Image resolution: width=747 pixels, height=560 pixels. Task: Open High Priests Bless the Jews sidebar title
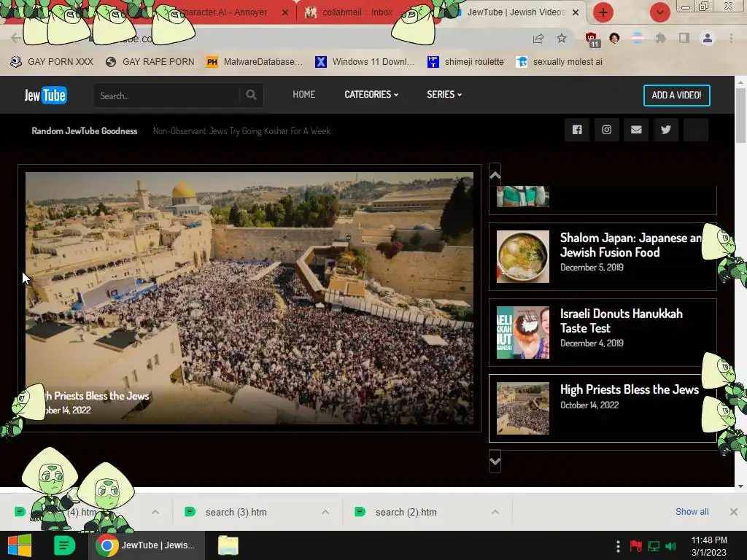point(630,389)
